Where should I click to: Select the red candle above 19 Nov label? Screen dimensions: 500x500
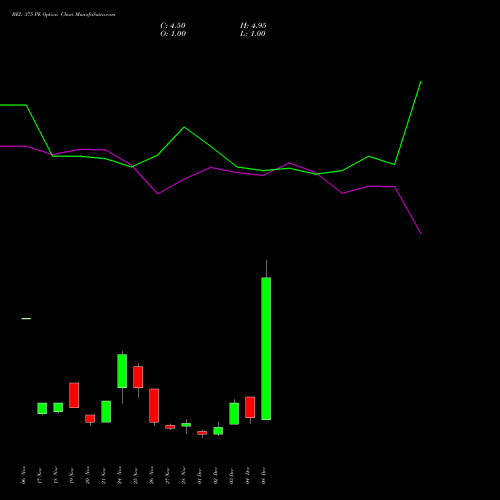[74, 395]
